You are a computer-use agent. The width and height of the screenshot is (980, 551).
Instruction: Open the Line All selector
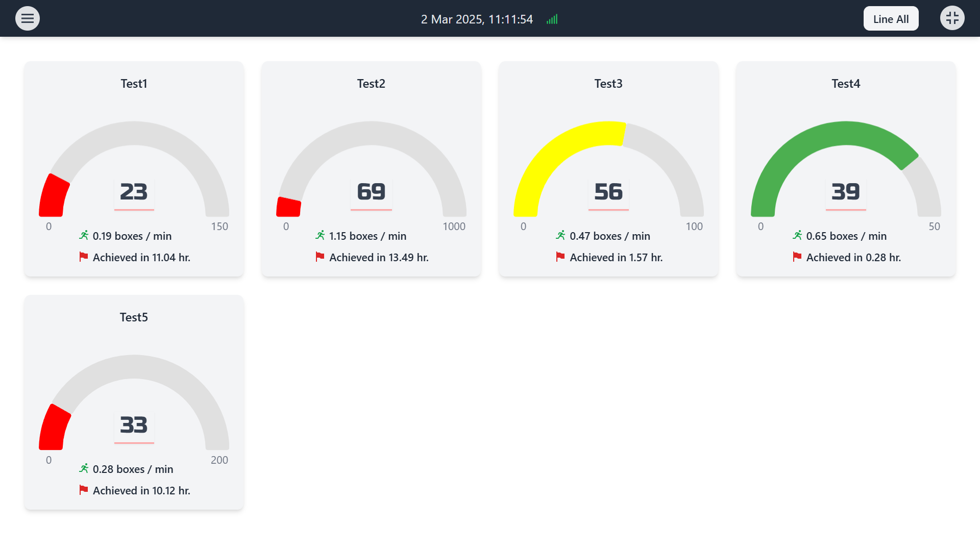click(x=891, y=19)
